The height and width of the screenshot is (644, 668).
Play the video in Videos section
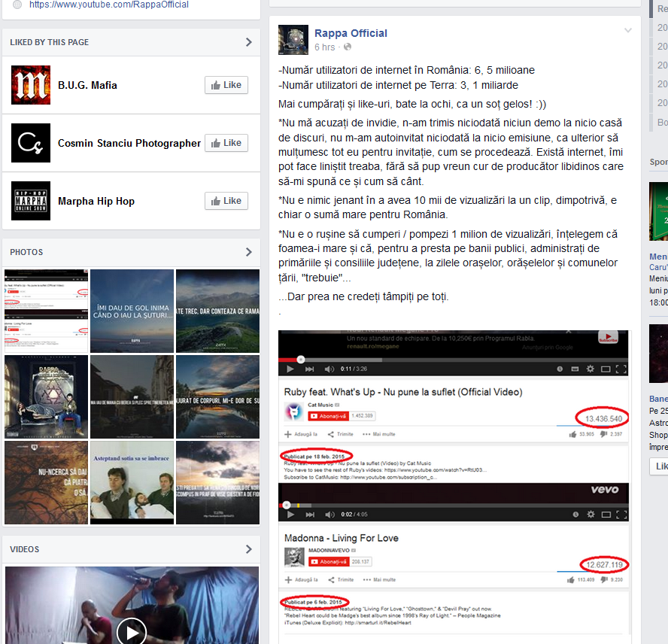point(132,630)
